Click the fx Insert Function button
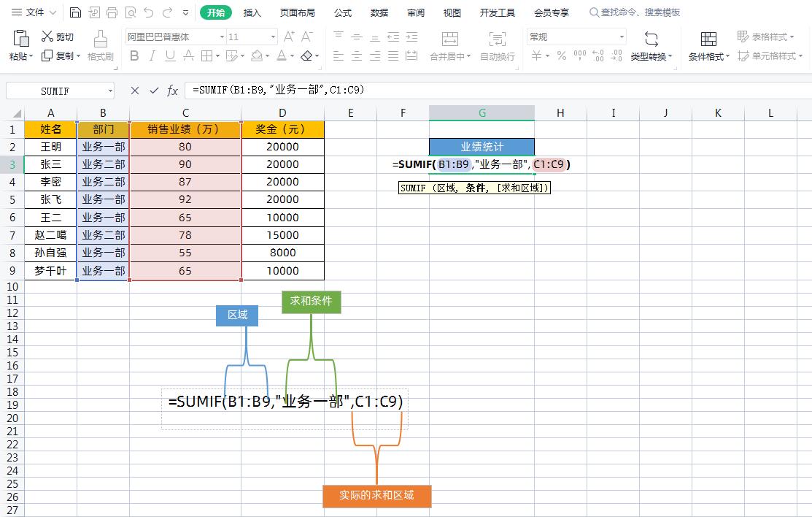812x517 pixels. point(172,91)
